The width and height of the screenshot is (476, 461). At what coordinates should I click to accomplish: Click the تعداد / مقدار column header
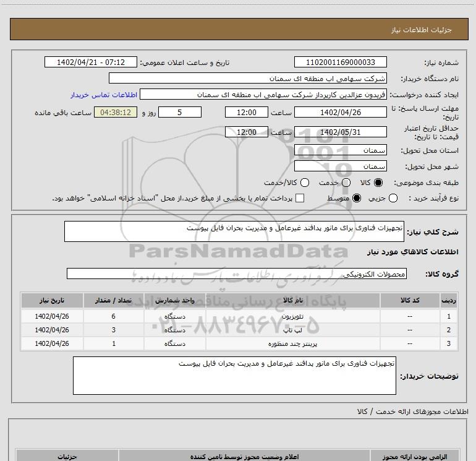[114, 300]
